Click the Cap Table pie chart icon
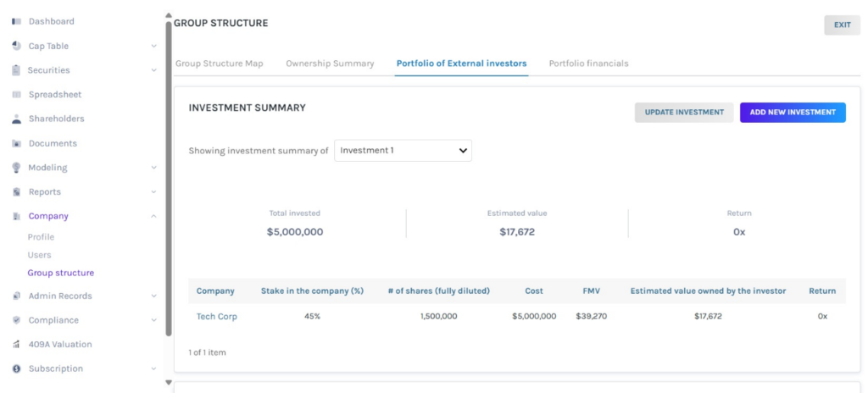This screenshot has height=393, width=868. 17,46
